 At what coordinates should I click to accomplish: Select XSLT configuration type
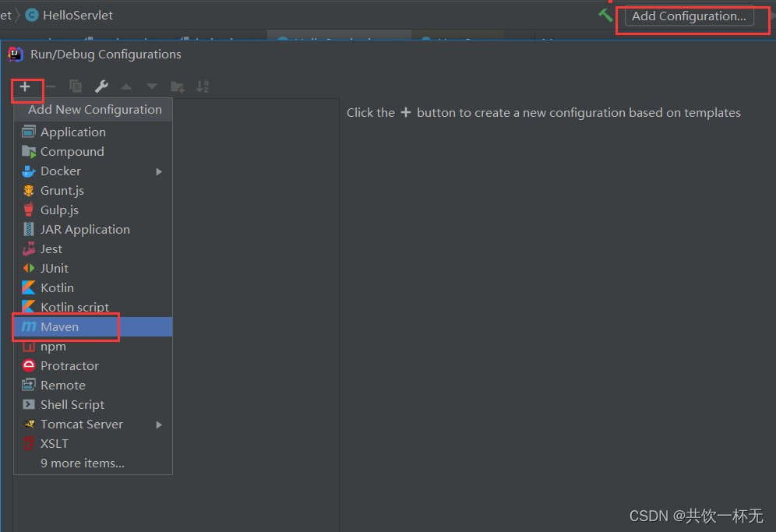(x=93, y=443)
